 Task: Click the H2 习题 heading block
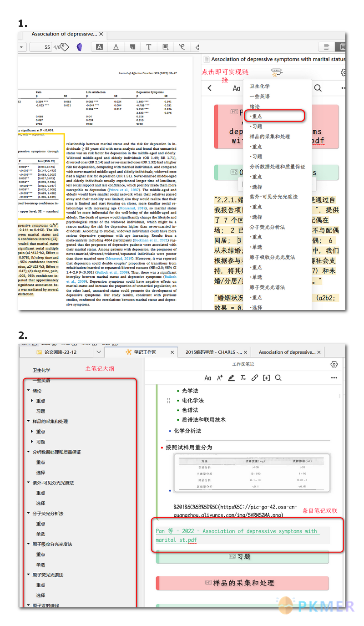242,556
